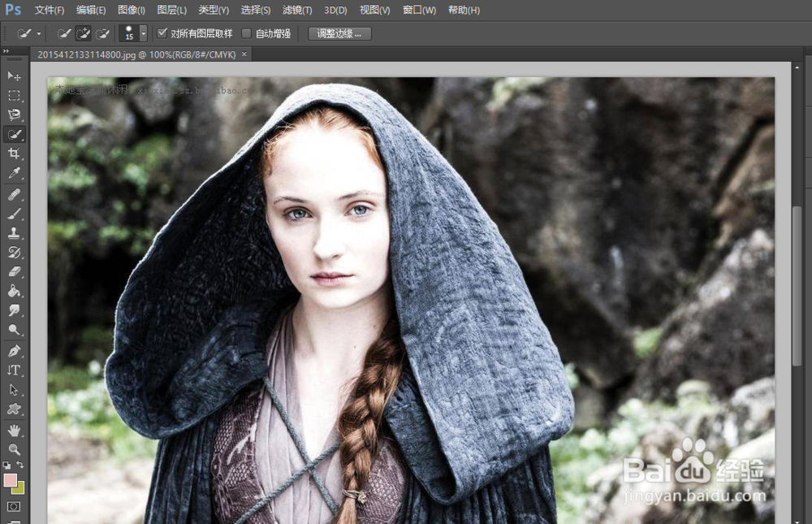
Task: Select the Quick Selection tool in toolbox
Action: tap(14, 135)
